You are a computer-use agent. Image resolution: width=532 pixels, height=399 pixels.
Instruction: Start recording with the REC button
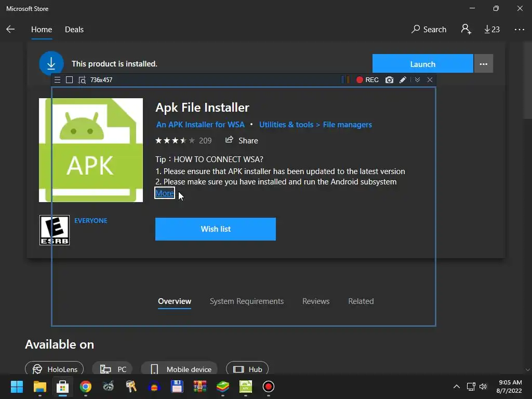[367, 79]
